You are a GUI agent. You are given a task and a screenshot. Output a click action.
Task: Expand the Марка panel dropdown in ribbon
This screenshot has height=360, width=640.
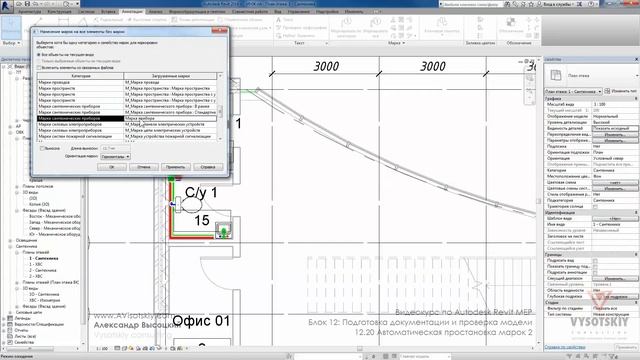pos(397,43)
